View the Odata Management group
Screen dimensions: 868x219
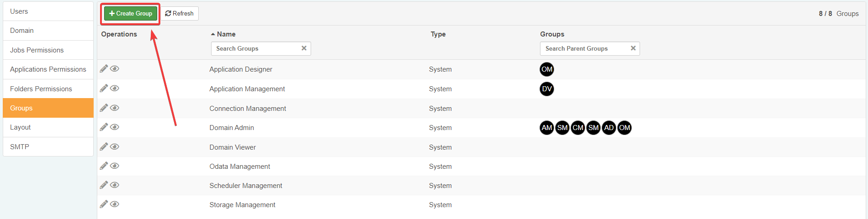(115, 166)
